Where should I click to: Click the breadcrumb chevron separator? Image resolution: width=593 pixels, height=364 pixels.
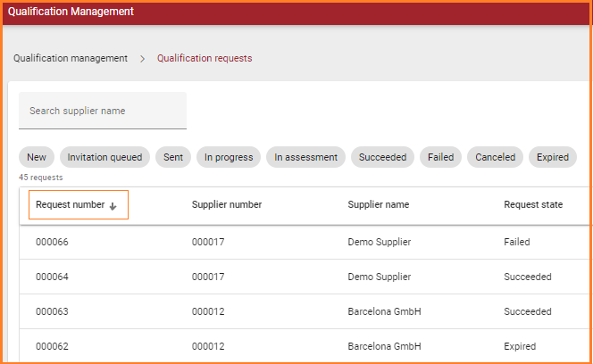click(143, 59)
